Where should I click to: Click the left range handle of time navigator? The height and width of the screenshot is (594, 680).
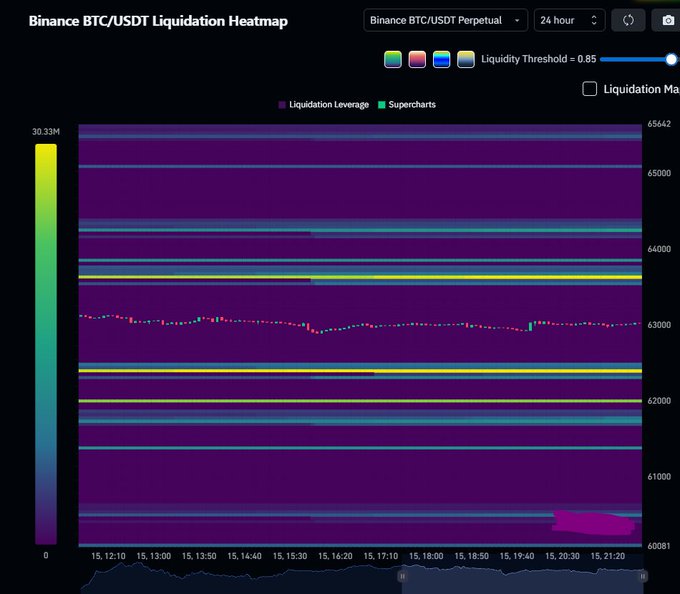pyautogui.click(x=402, y=576)
